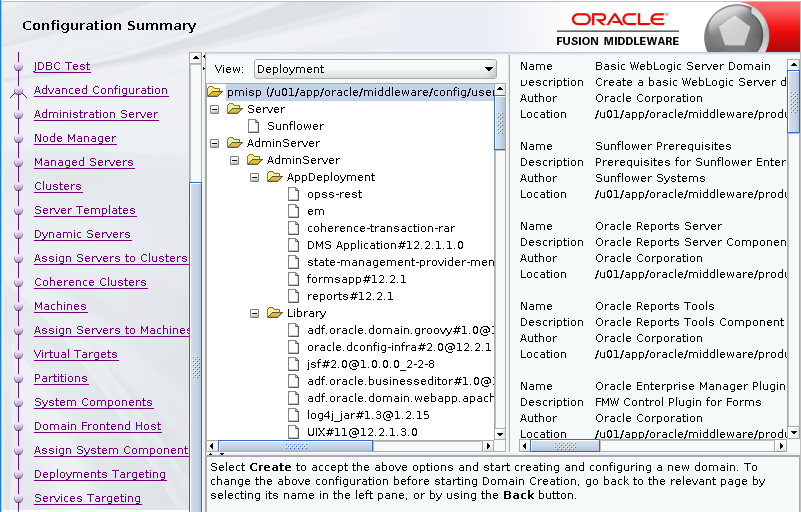This screenshot has height=512, width=801.
Task: Click the Node Manager step bullet
Action: click(x=18, y=139)
